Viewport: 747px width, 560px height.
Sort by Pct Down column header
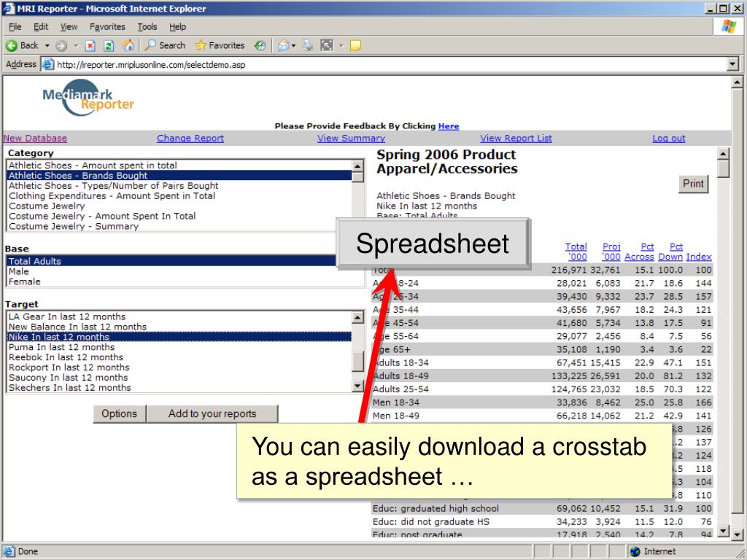670,252
